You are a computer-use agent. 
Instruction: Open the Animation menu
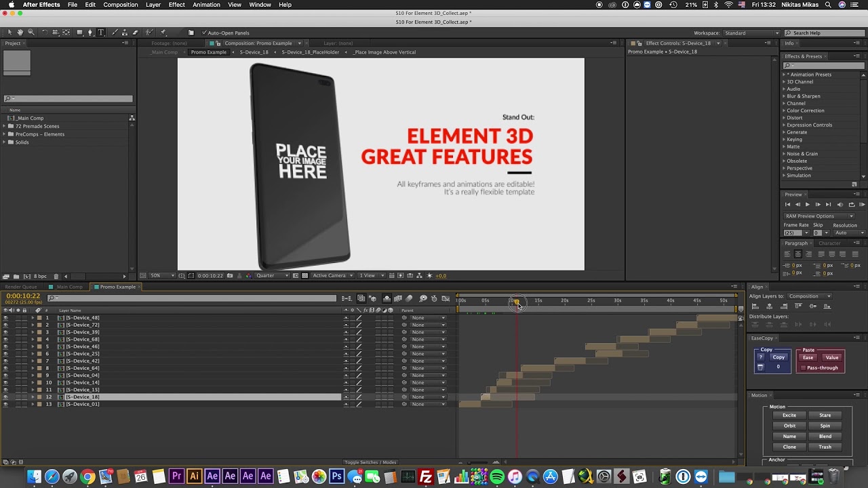click(206, 5)
